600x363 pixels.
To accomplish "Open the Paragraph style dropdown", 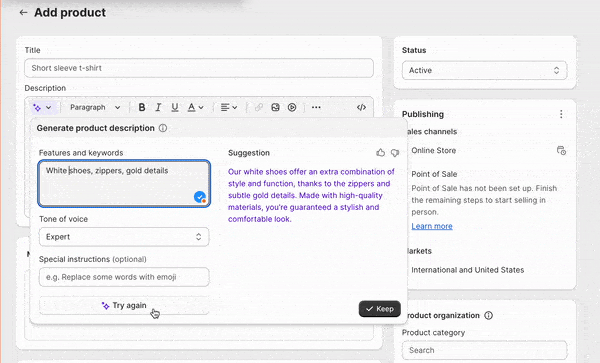I will (x=95, y=107).
